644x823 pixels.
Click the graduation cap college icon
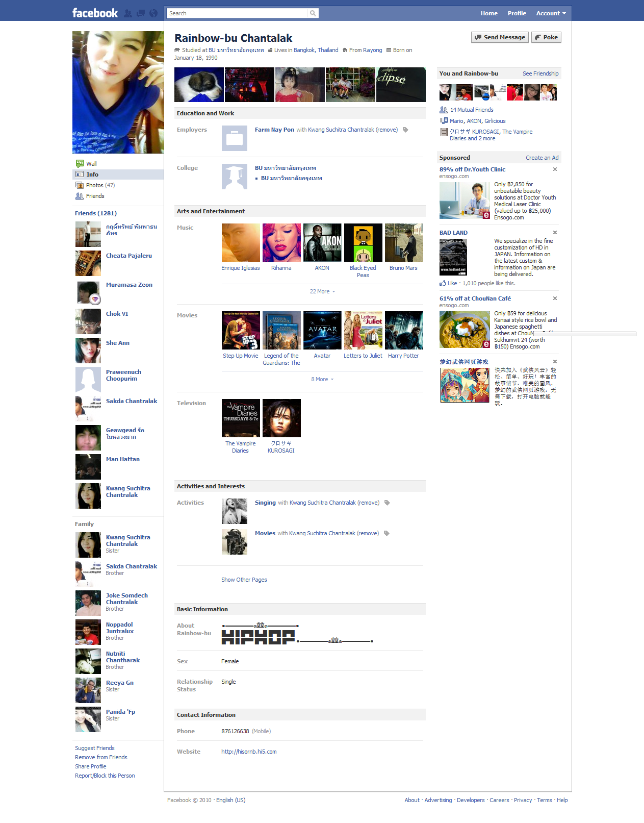[235, 177]
